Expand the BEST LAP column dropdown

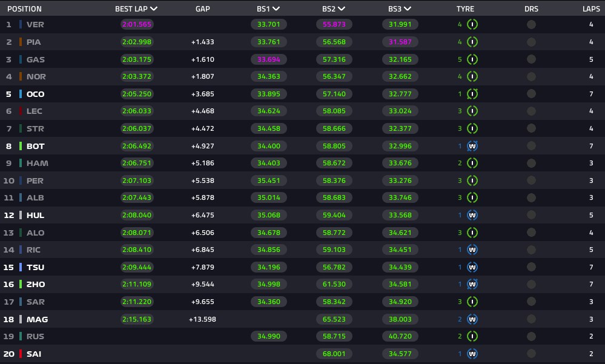pyautogui.click(x=154, y=8)
